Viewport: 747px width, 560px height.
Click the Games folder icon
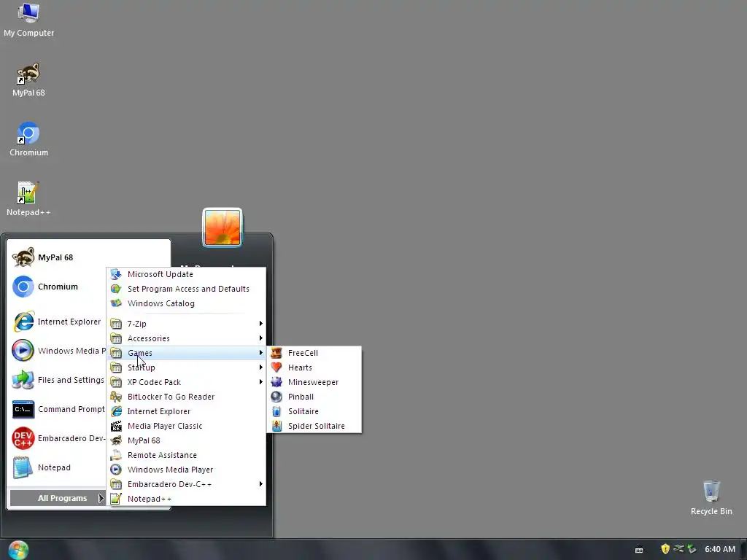116,353
